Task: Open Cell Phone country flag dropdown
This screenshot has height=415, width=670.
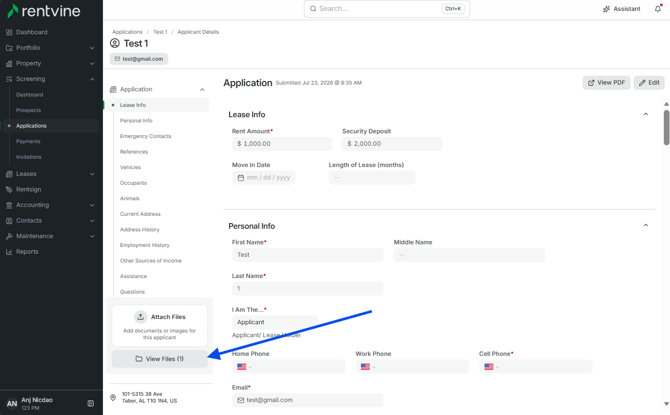Action: tap(491, 367)
